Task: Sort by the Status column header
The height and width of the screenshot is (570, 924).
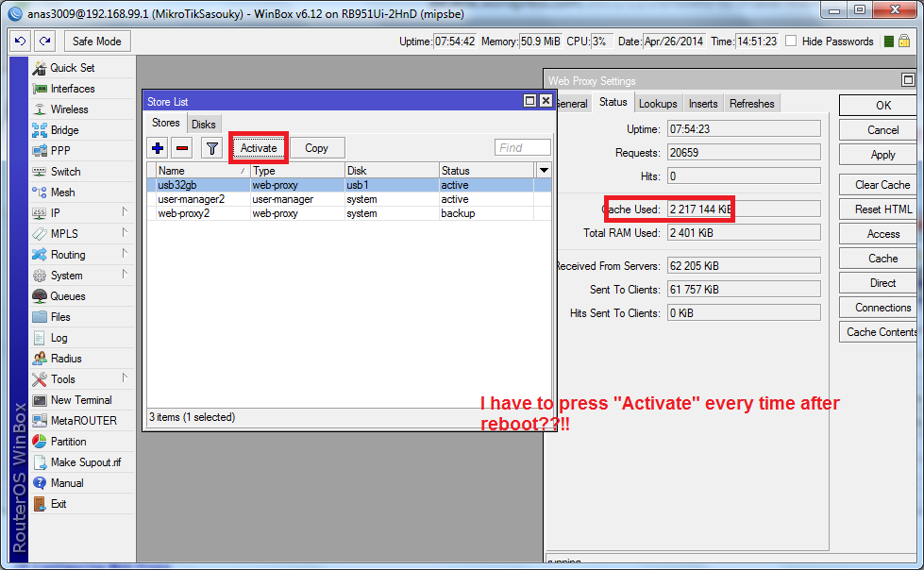Action: (486, 171)
